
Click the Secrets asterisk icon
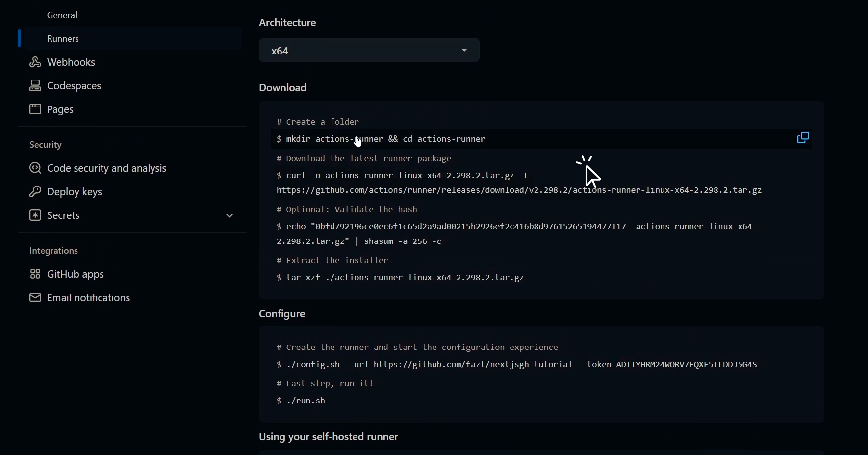point(35,215)
